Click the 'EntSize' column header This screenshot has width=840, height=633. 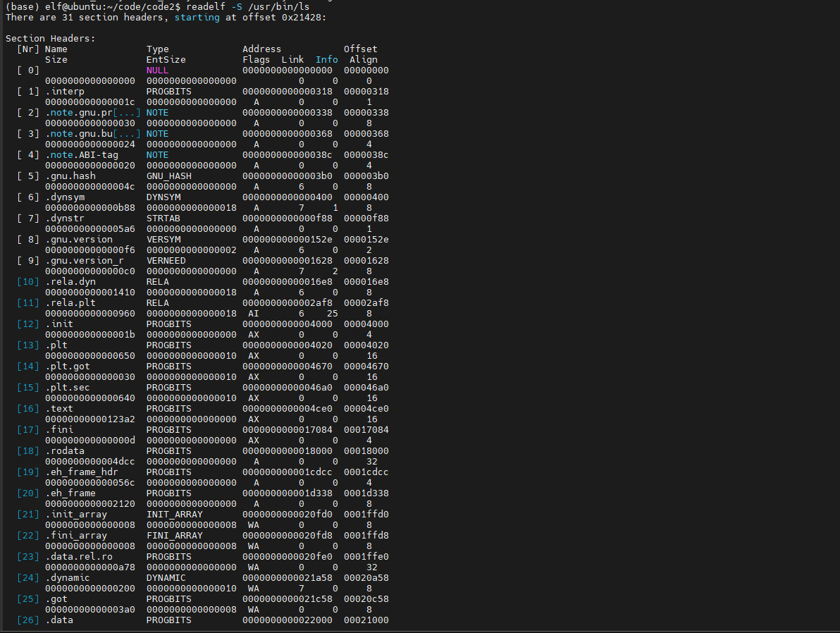click(166, 59)
